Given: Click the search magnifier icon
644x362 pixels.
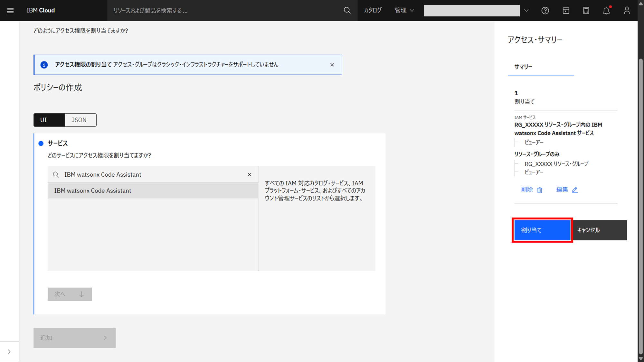Looking at the screenshot, I should click(x=347, y=10).
